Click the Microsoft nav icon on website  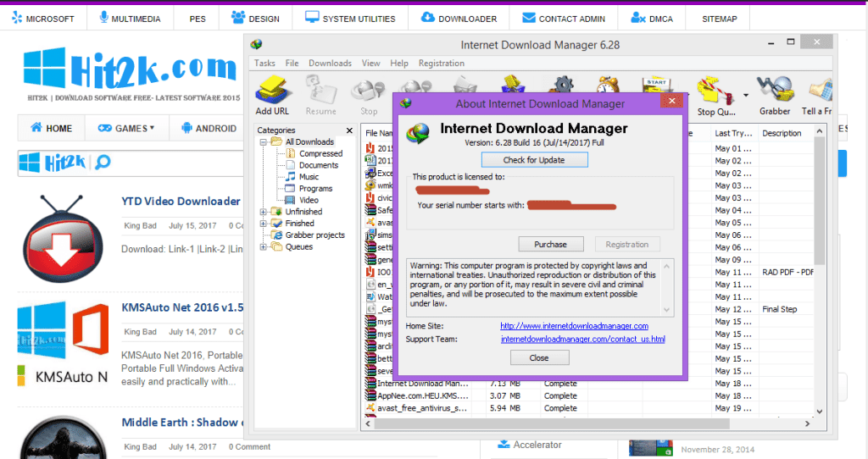point(17,17)
